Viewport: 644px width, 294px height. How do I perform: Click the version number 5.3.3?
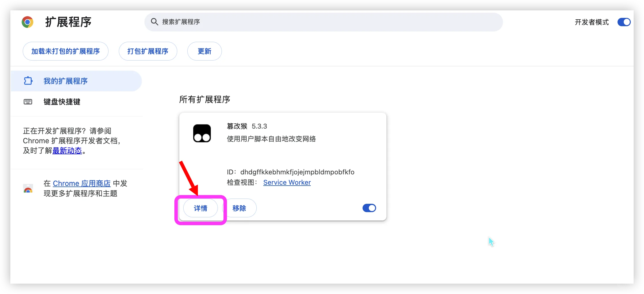[x=259, y=126]
